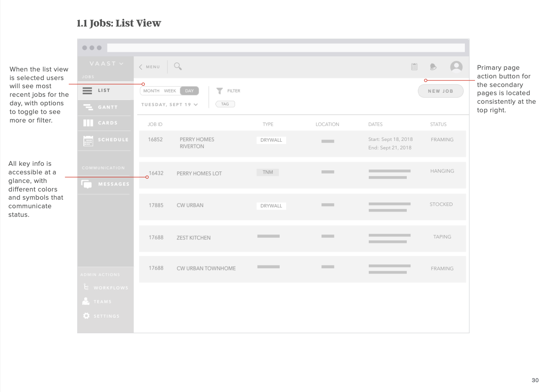The width and height of the screenshot is (545, 392).
Task: Open the search magnifier icon
Action: pos(178,66)
